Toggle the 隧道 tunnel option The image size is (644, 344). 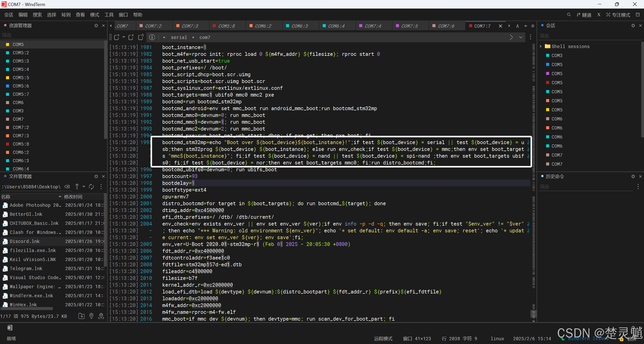click(584, 15)
